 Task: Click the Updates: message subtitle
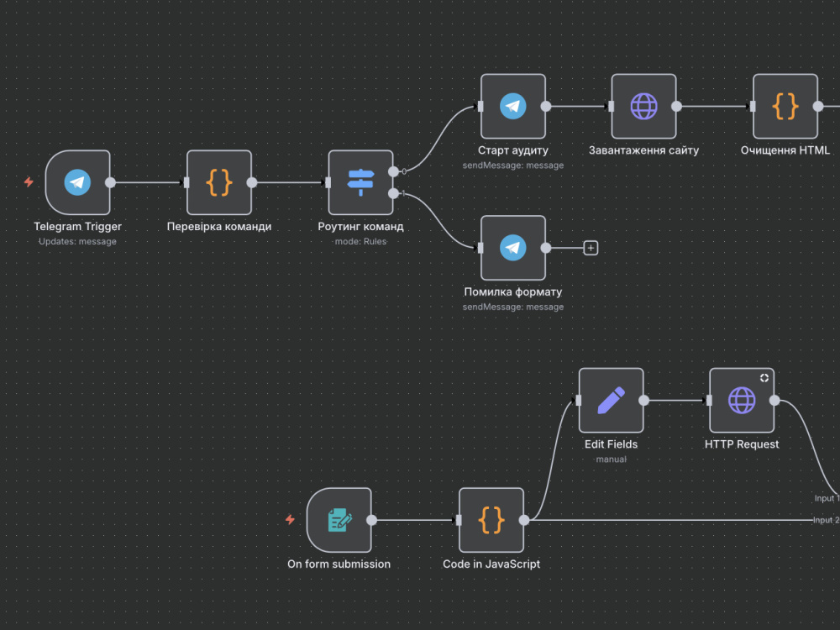(77, 242)
